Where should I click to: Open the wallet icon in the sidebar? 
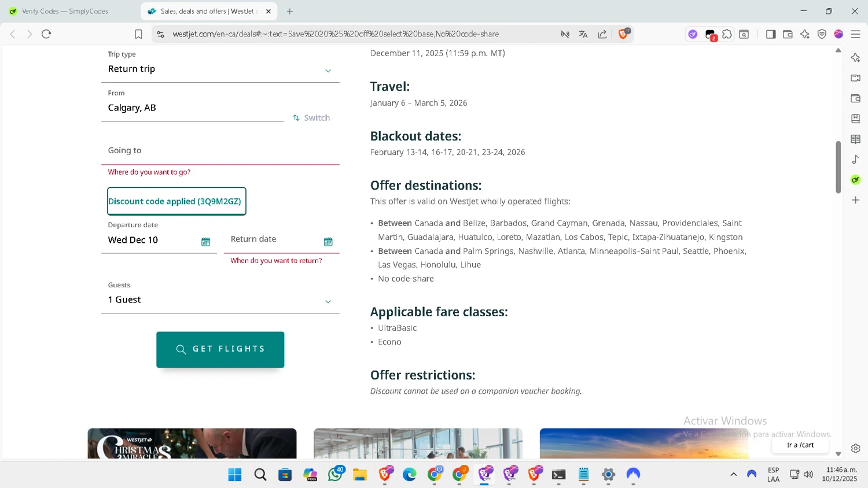856,98
